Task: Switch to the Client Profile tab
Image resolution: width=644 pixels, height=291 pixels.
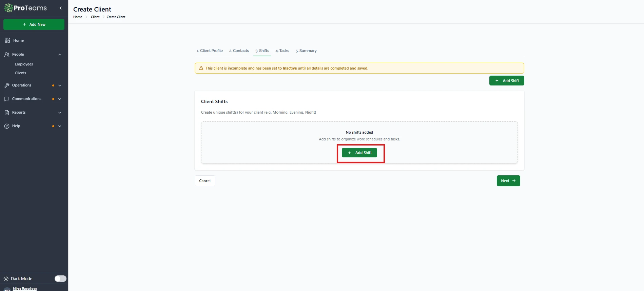Action: (x=210, y=51)
